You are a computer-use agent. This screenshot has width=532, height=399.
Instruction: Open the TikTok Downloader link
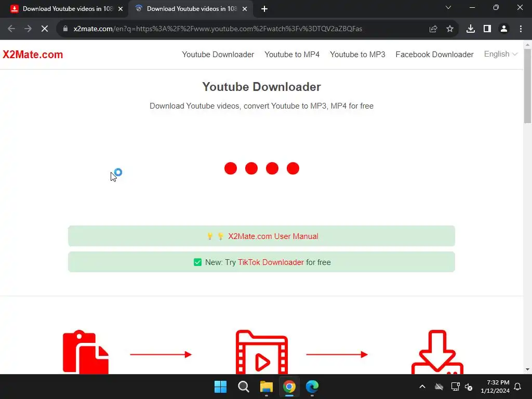tap(271, 262)
